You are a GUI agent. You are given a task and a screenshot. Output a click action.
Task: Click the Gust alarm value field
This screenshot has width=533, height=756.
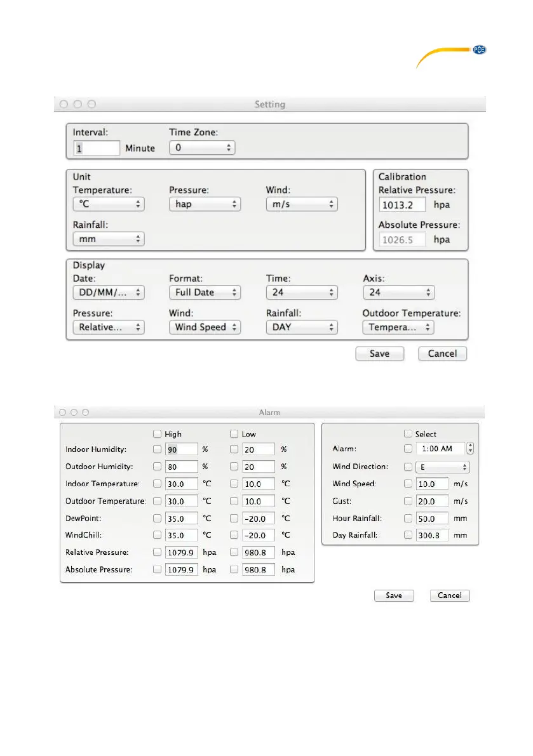click(x=432, y=501)
